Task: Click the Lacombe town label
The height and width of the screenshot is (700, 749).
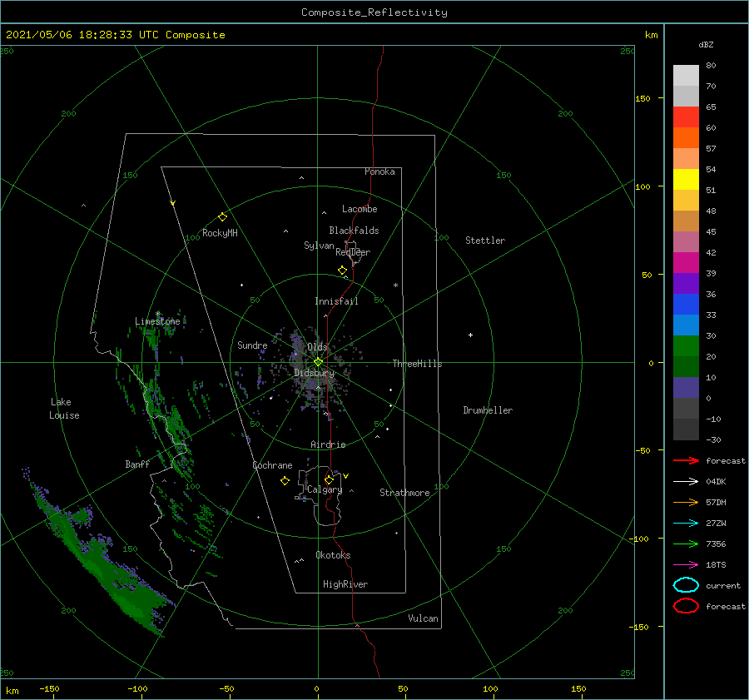Action: (x=360, y=209)
